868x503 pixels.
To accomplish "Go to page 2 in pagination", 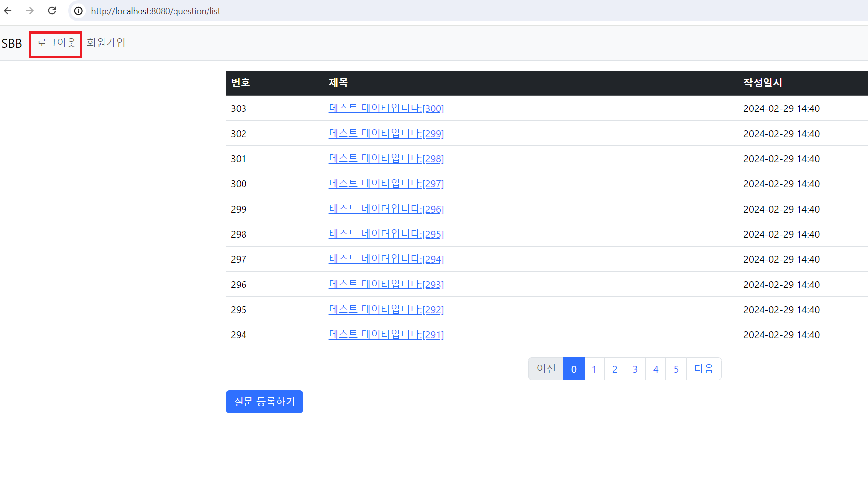I will click(x=615, y=369).
